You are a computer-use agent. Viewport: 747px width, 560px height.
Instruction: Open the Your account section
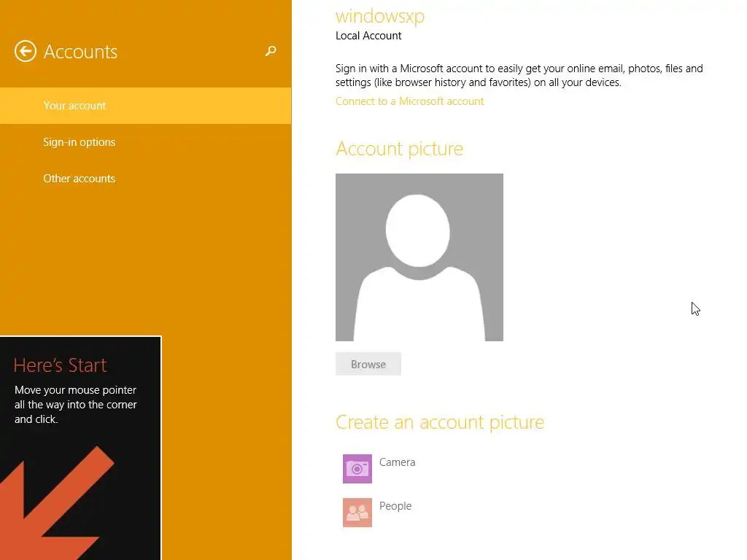[146, 106]
